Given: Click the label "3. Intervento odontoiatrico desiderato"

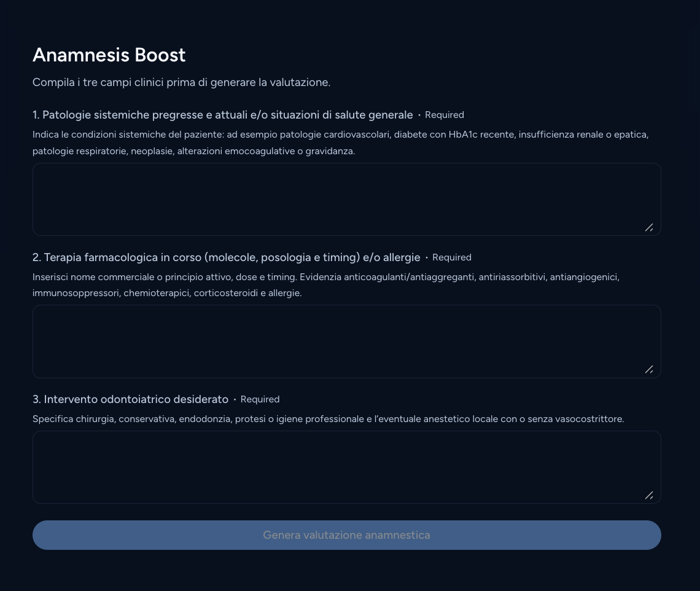Looking at the screenshot, I should (x=130, y=399).
